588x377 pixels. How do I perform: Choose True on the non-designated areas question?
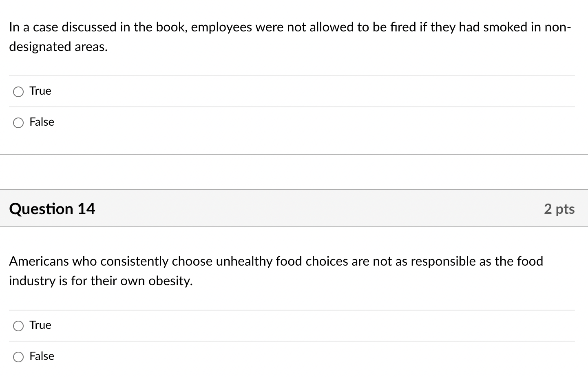click(18, 92)
